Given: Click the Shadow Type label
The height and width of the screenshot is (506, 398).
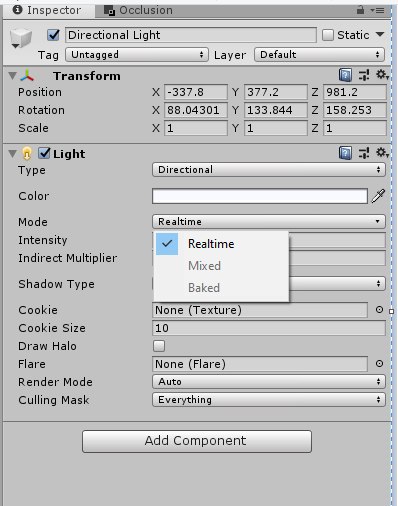Looking at the screenshot, I should (56, 284).
